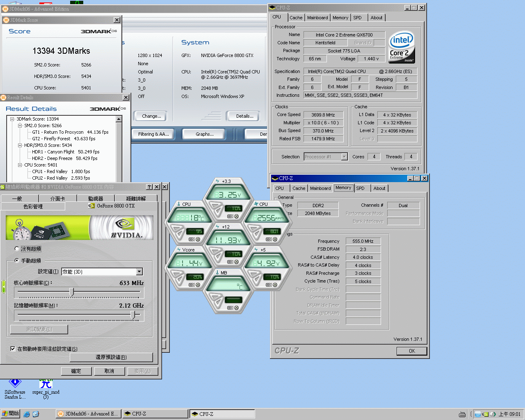Open About tab in upper CPU-Z window

(377, 18)
